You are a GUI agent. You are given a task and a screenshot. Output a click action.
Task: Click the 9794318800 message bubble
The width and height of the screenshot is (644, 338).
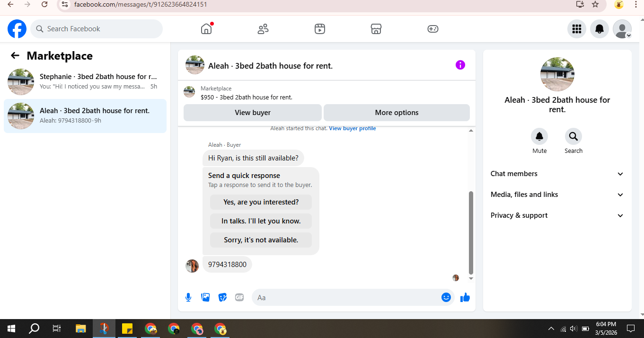227,265
